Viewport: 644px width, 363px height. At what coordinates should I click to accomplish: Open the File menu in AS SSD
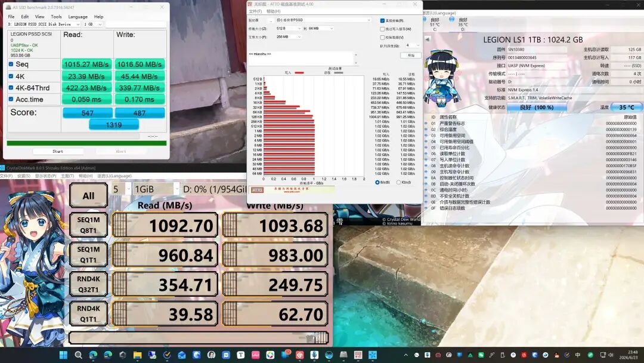pos(11,17)
